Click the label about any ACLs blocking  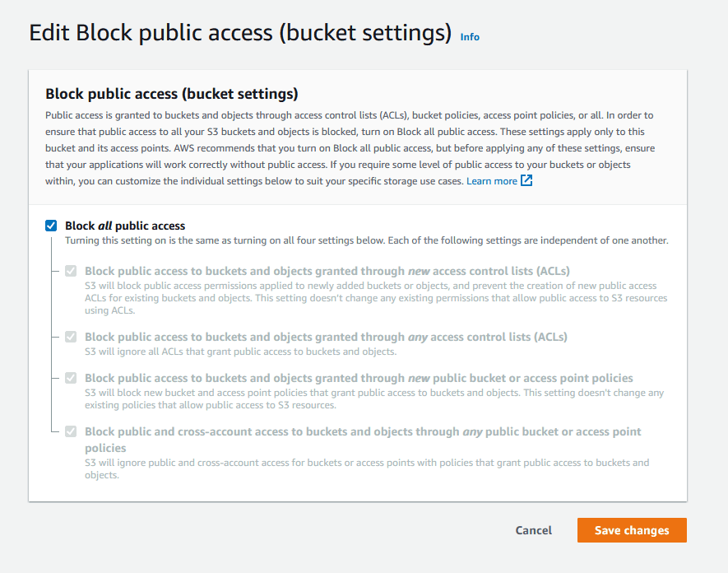(x=326, y=337)
